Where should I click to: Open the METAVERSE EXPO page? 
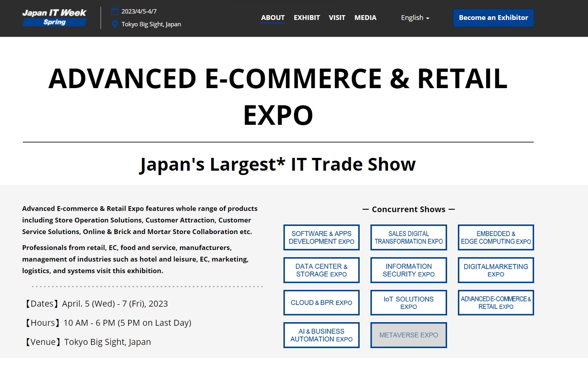408,335
